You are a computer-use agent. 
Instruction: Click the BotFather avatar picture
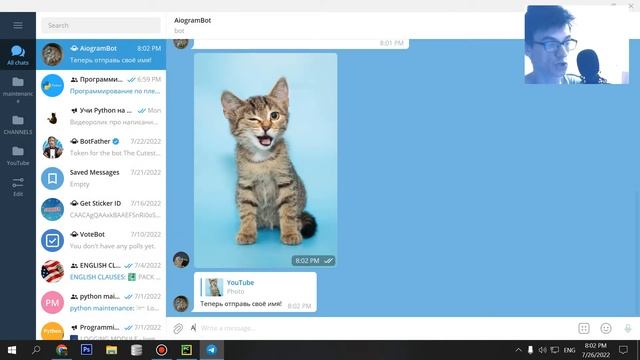(52, 147)
